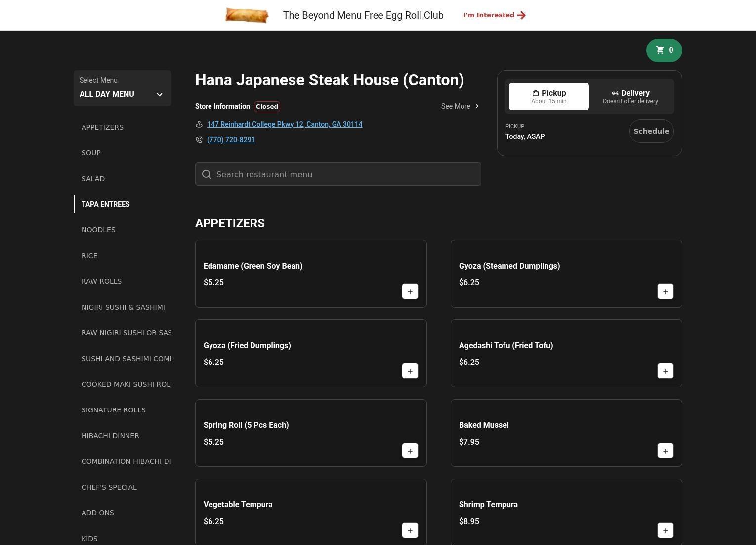756x545 pixels.
Task: Add Edamame (Green Soy Bean) to cart
Action: click(x=410, y=292)
